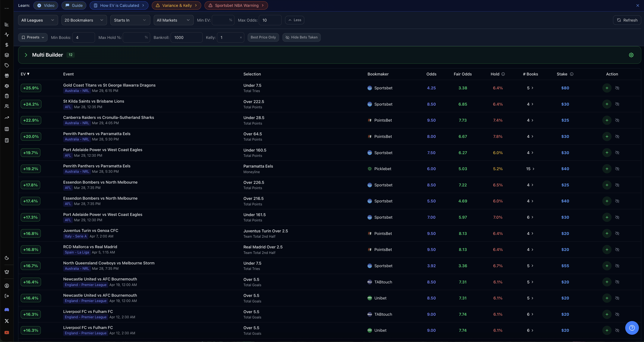This screenshot has height=342, width=644.
Task: Add St Kilda Saints bet with plus button
Action: (x=607, y=104)
